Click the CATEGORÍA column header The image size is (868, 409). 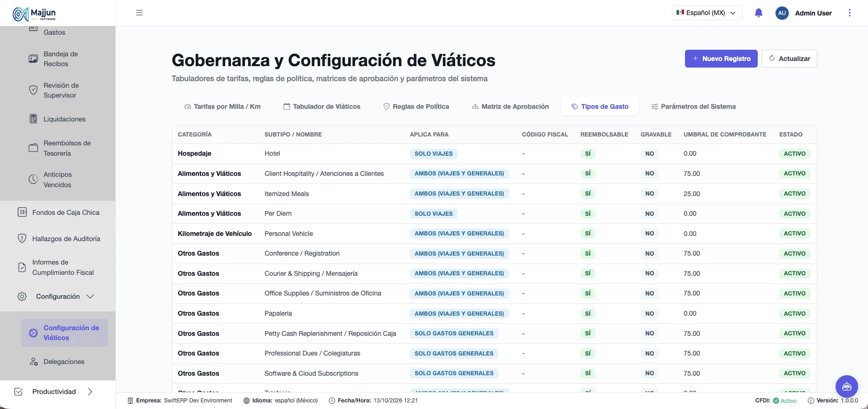point(195,135)
